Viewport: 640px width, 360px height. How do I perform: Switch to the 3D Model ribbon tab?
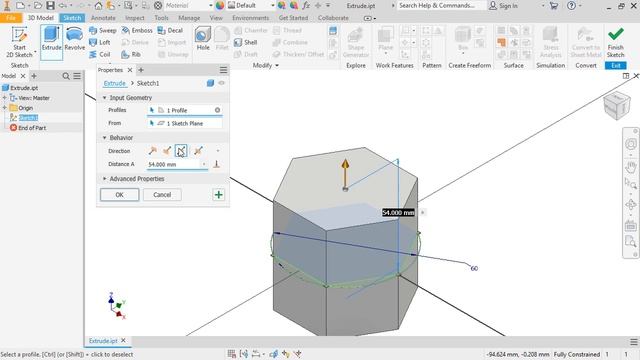pyautogui.click(x=40, y=18)
